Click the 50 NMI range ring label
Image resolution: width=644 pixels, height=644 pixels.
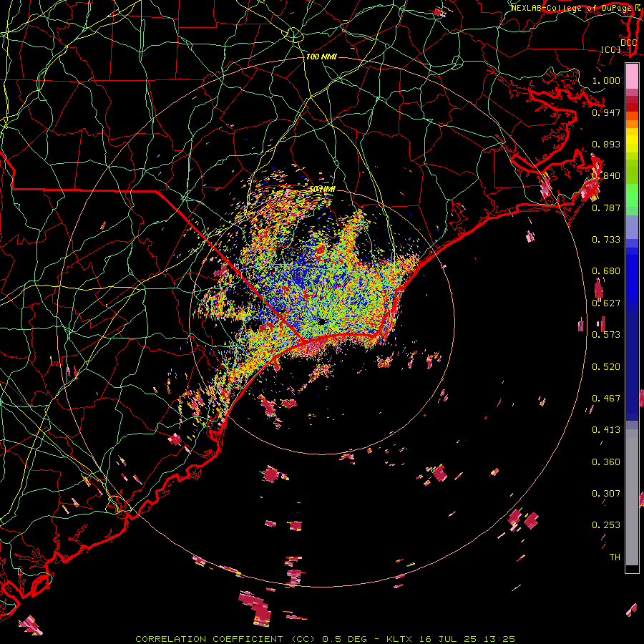tap(323, 189)
